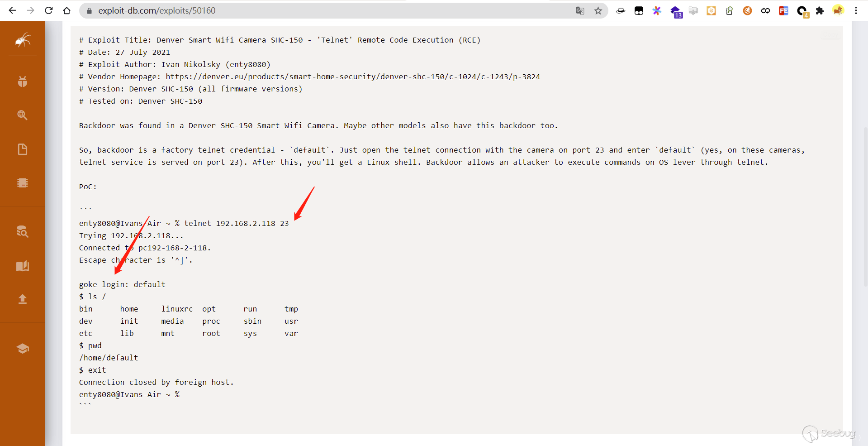This screenshot has width=868, height=446.
Task: Click the "# Exploit Author: Ivan Nikolsky" line
Action: point(175,64)
